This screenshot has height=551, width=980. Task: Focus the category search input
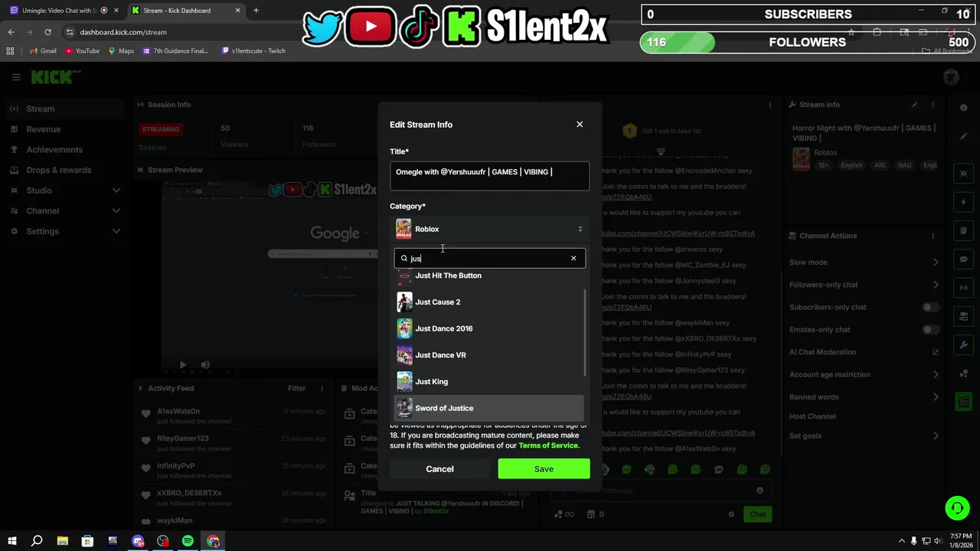(x=489, y=258)
